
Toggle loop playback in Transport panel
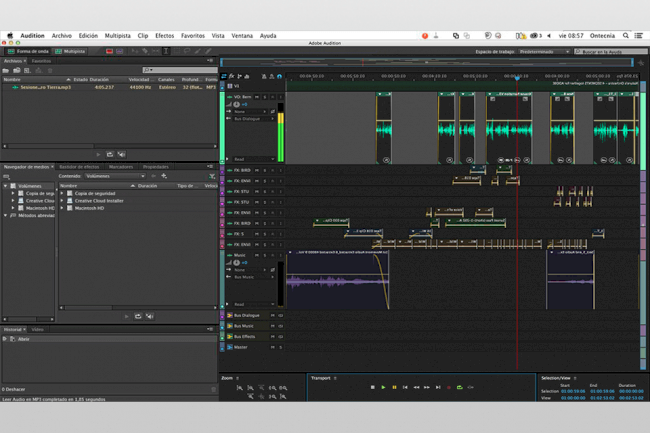tap(459, 387)
